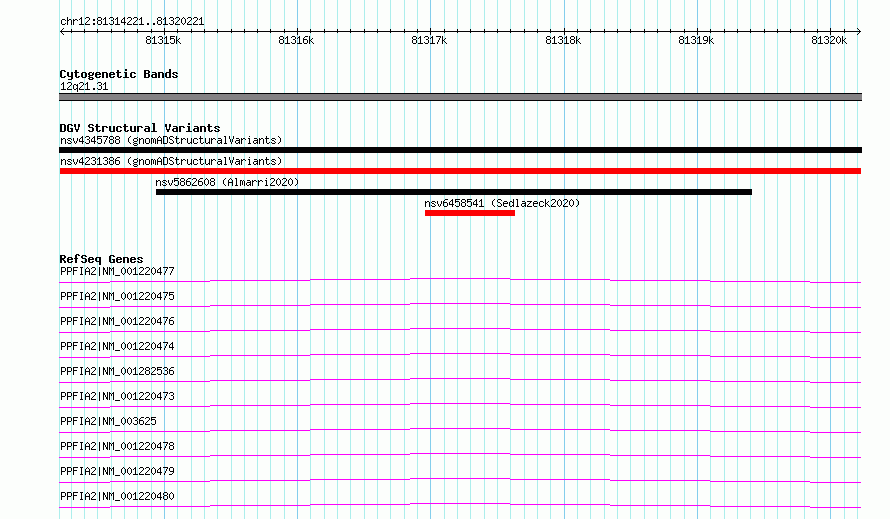The height and width of the screenshot is (519, 890).
Task: Open PPFIA2|NM_001220480 transcript label
Action: [x=117, y=496]
